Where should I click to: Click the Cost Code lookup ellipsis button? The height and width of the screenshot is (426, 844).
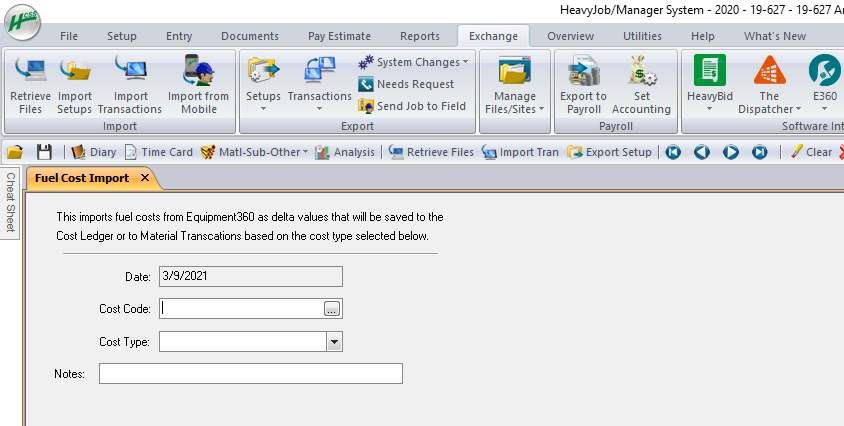click(x=332, y=309)
